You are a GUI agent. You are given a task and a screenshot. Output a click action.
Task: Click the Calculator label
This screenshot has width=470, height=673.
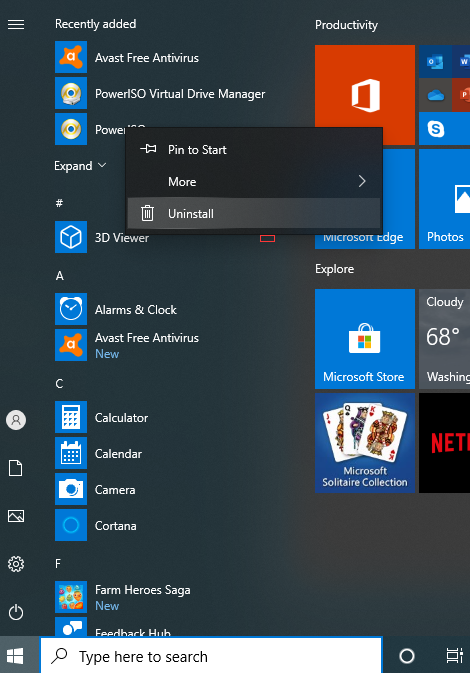[x=121, y=418]
